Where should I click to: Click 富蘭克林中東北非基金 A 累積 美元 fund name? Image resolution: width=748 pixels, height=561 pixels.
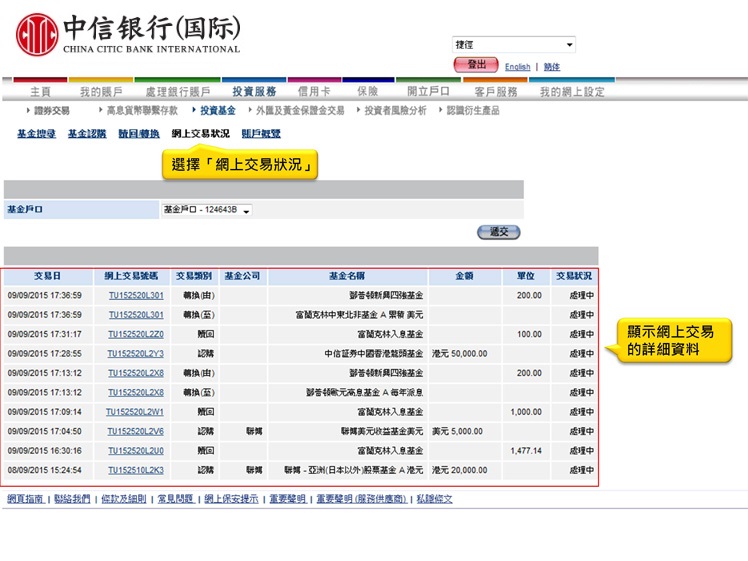pyautogui.click(x=359, y=315)
